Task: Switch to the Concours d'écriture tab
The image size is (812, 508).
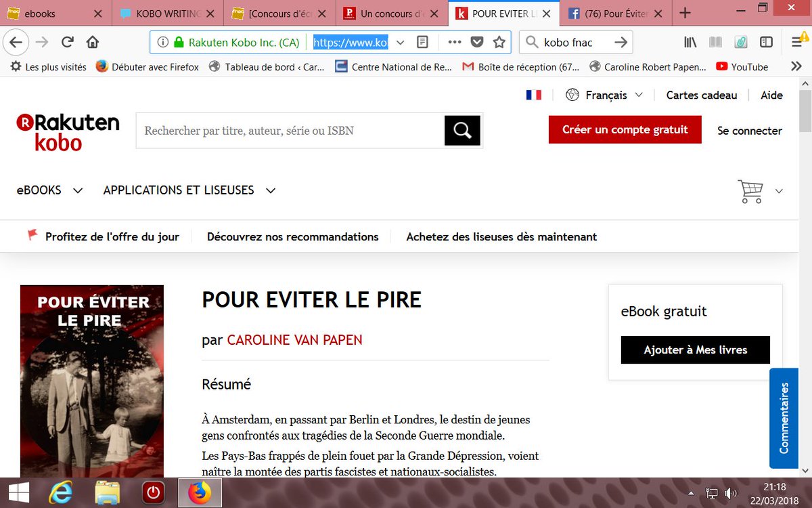Action: [x=279, y=13]
